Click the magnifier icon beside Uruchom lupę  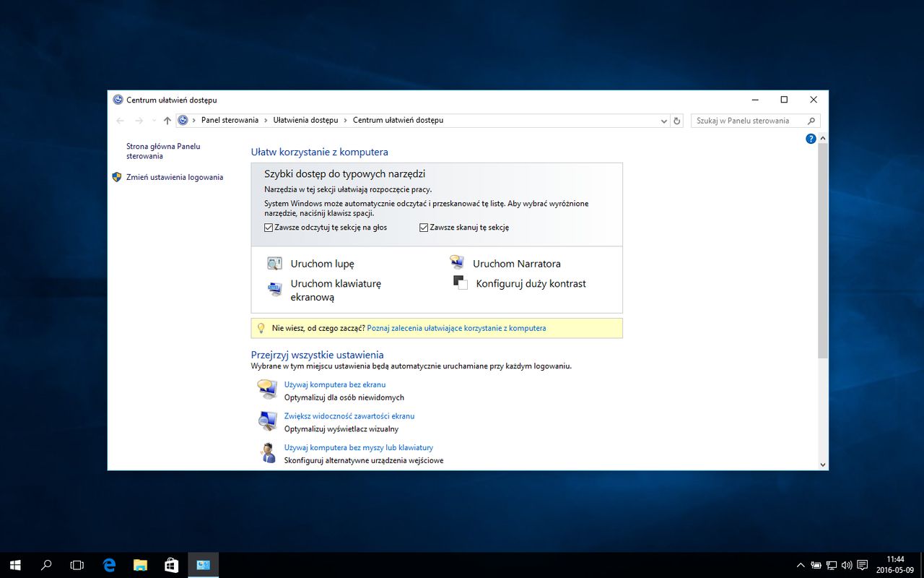(x=274, y=264)
